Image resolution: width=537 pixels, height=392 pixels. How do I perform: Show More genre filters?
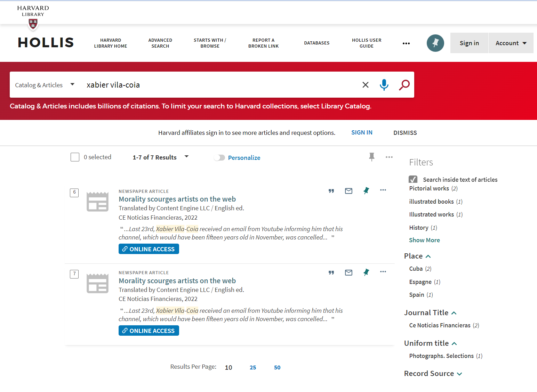[424, 240]
